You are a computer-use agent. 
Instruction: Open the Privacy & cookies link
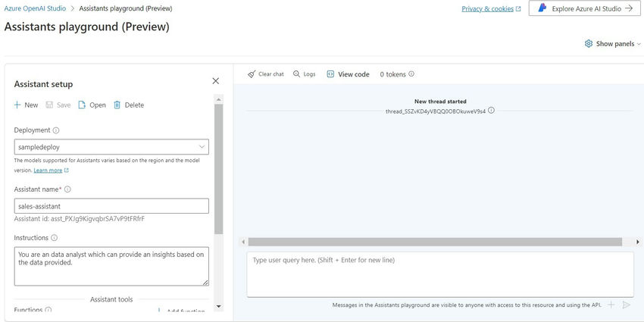click(491, 9)
